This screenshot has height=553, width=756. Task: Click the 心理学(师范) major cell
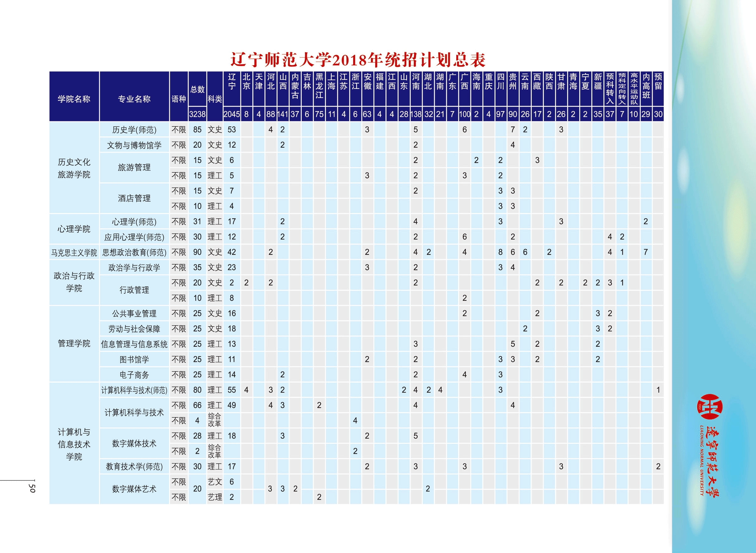[x=134, y=222]
